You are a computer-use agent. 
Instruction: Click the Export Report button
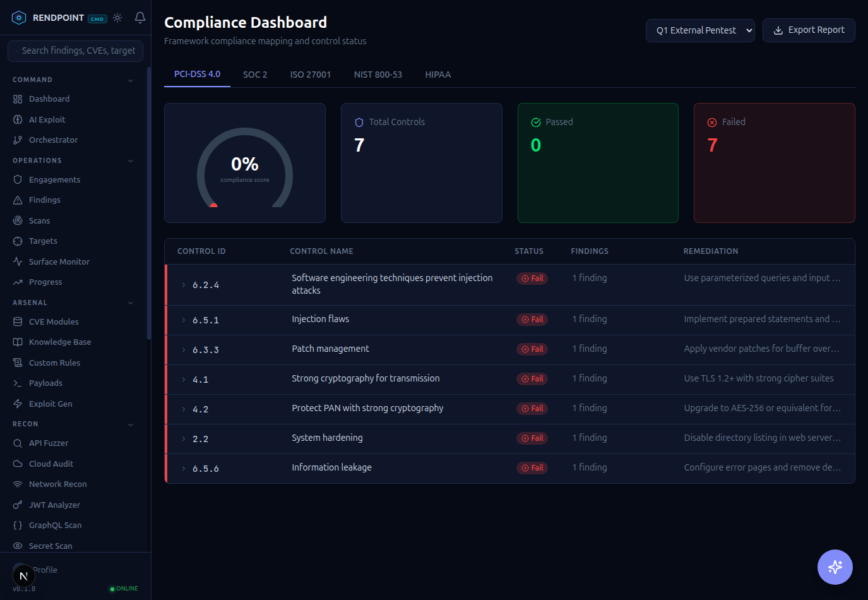pyautogui.click(x=809, y=30)
